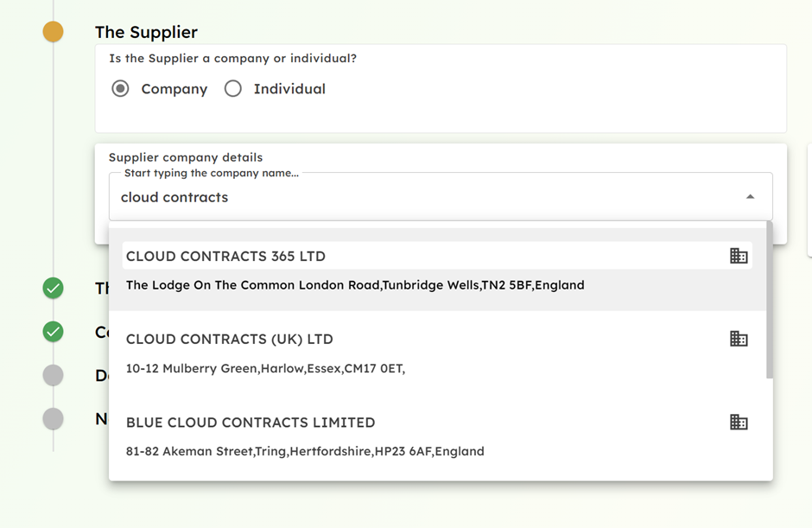Click the Company option label
The image size is (812, 528).
click(x=174, y=89)
